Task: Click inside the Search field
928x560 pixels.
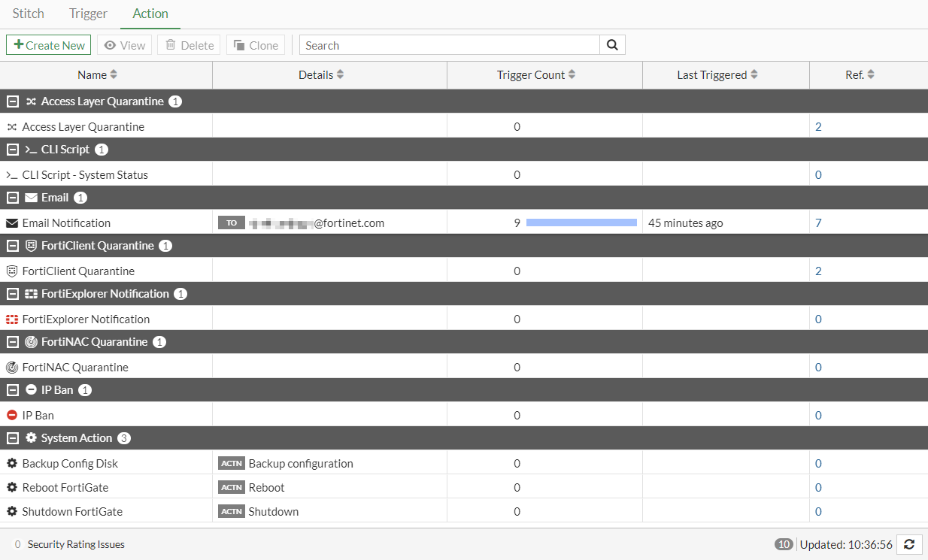Action: pos(449,44)
